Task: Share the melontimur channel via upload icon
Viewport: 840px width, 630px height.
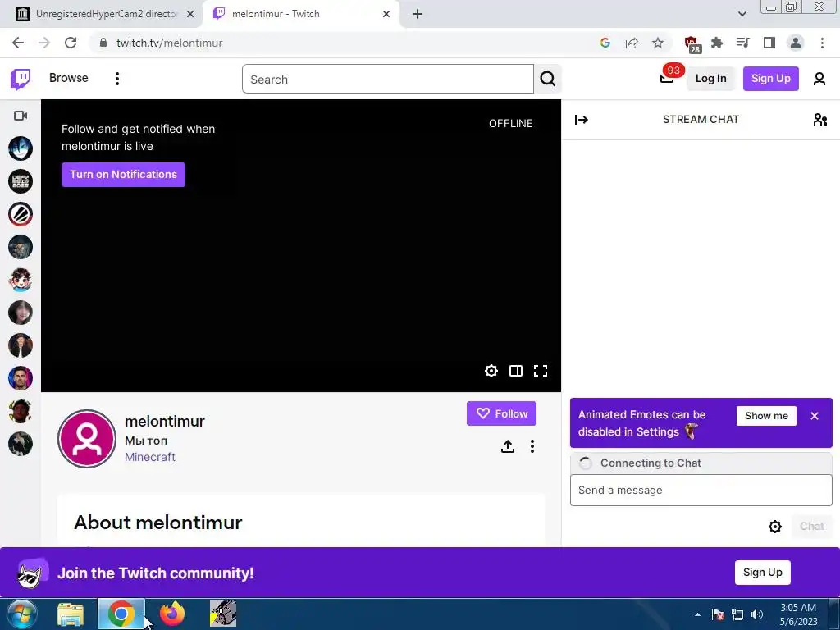Action: 507,446
